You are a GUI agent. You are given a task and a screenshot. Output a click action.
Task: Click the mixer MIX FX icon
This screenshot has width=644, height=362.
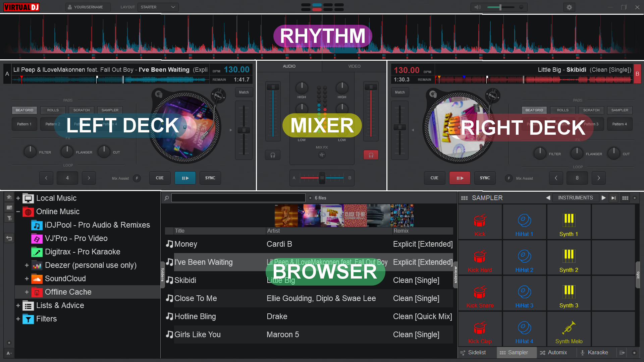[322, 155]
